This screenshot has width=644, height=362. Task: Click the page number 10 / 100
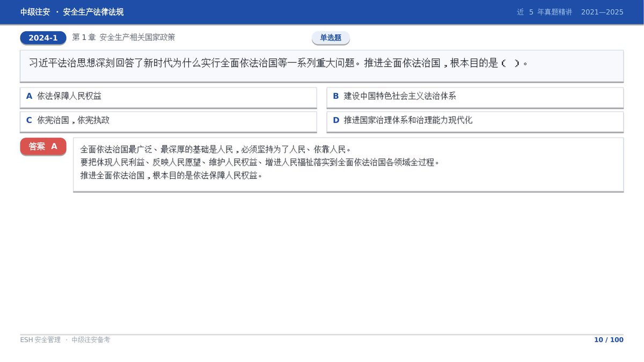click(x=609, y=340)
